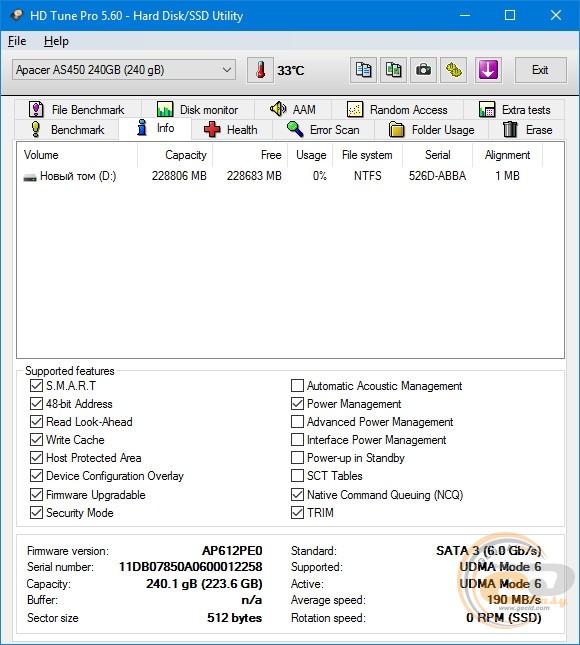580x645 pixels.
Task: Switch to the Health tab
Action: [x=231, y=130]
